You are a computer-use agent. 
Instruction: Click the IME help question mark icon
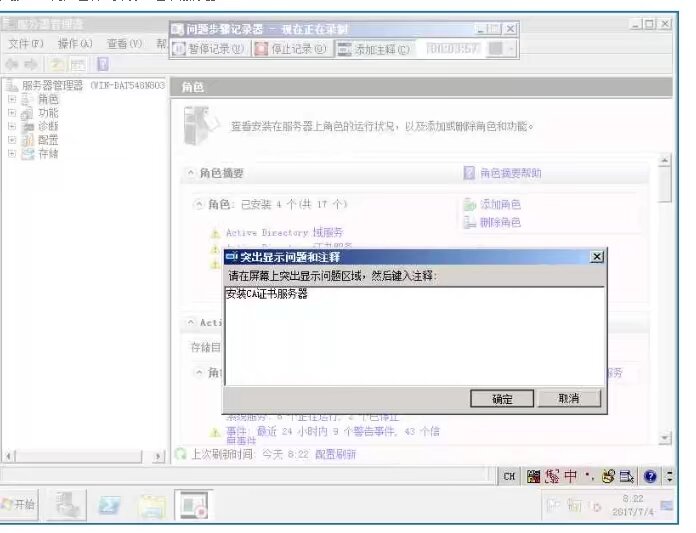[650, 477]
